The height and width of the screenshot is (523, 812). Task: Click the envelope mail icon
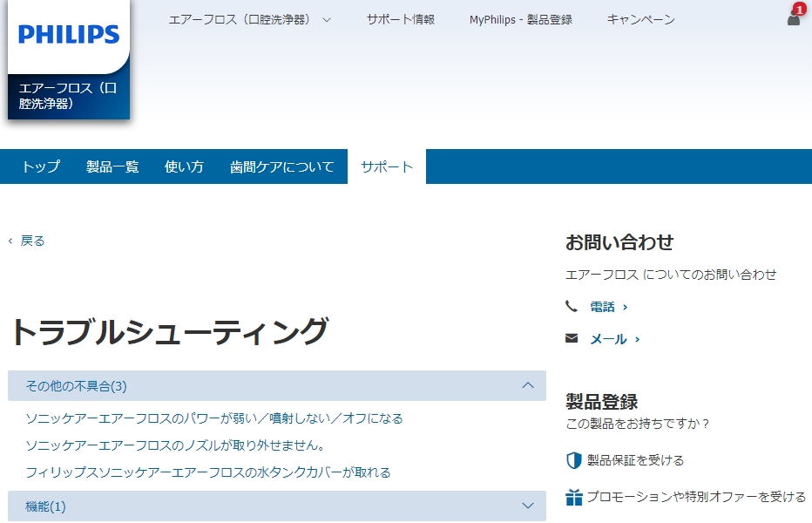572,338
